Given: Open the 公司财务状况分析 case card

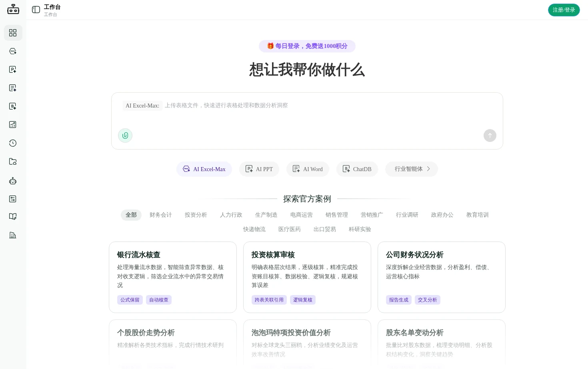Looking at the screenshot, I should (442, 277).
